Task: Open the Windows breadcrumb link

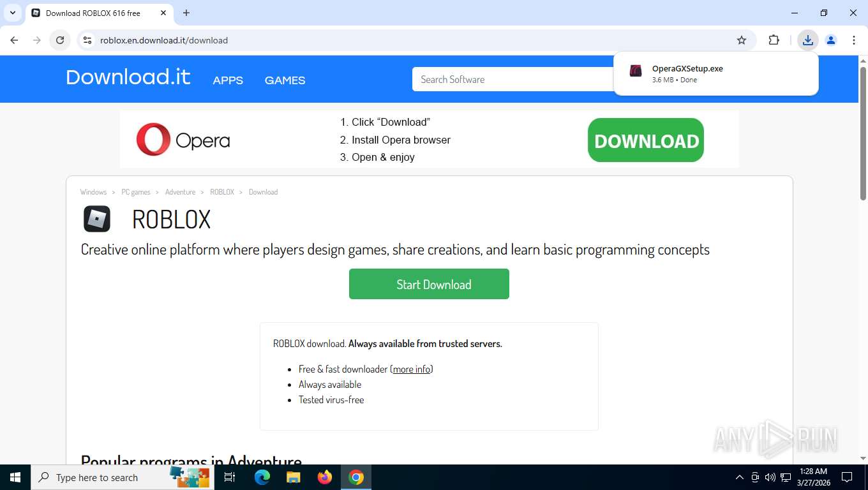Action: click(x=93, y=192)
